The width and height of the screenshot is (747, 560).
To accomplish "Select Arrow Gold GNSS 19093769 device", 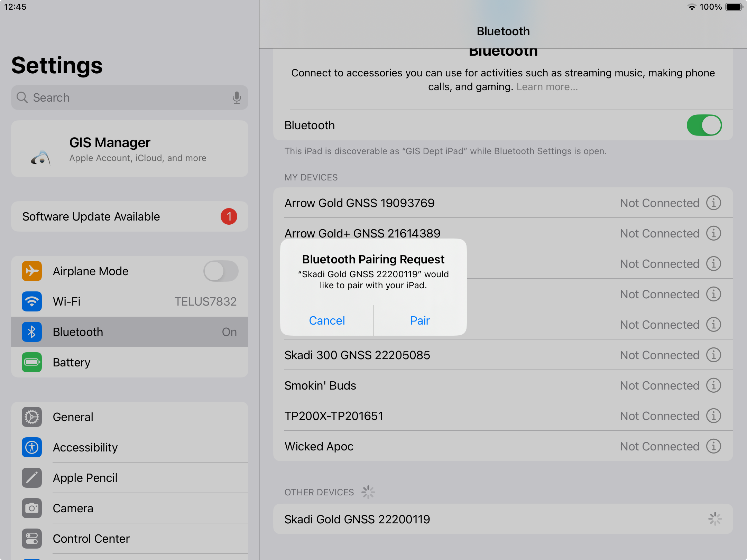I will [x=503, y=203].
